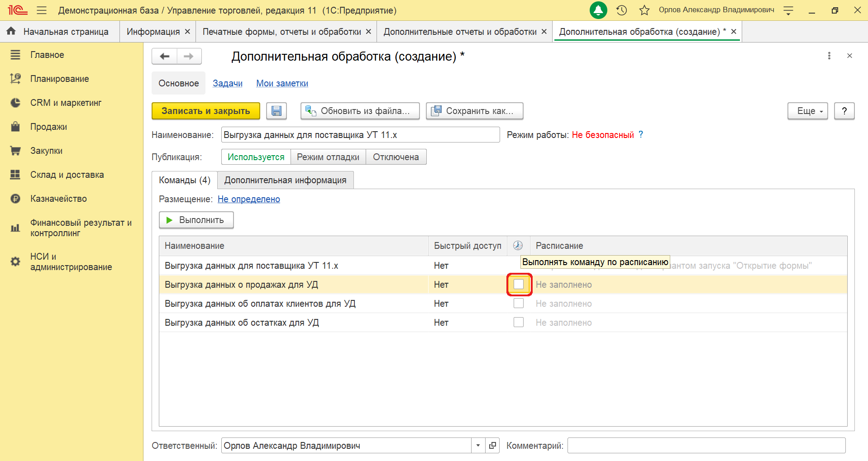Click the Ответственный input field
Screen dimensions: 868x461
tap(347, 446)
